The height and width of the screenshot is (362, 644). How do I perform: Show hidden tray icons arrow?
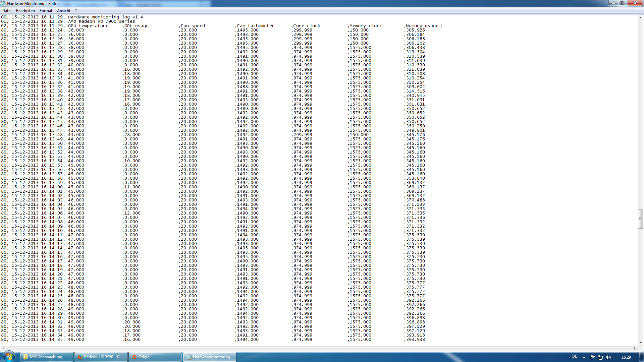point(584,357)
